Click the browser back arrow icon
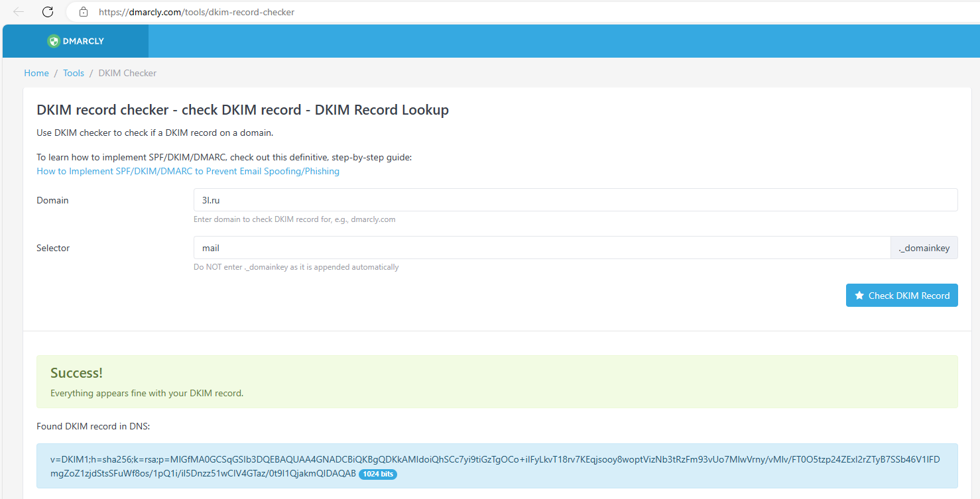980x499 pixels. click(18, 11)
